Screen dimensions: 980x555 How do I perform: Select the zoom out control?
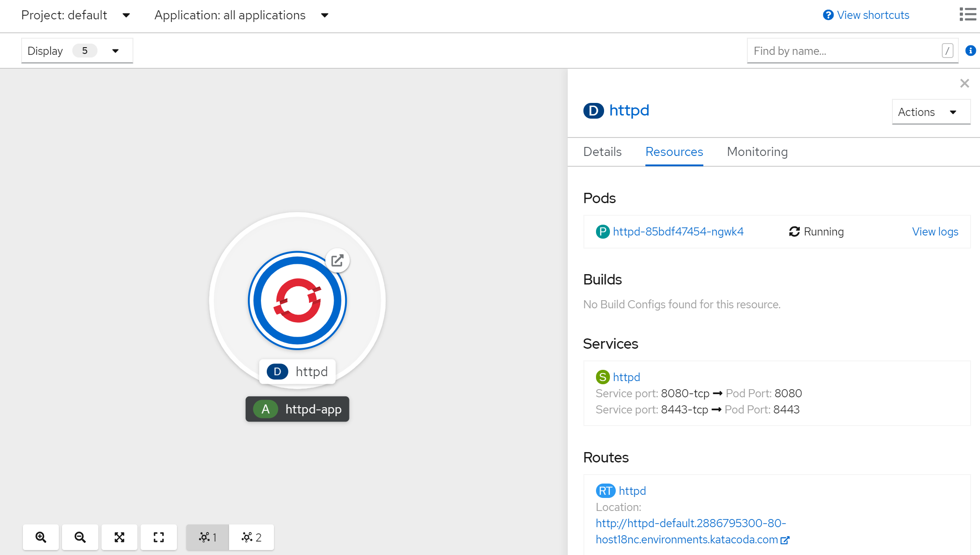[80, 537]
